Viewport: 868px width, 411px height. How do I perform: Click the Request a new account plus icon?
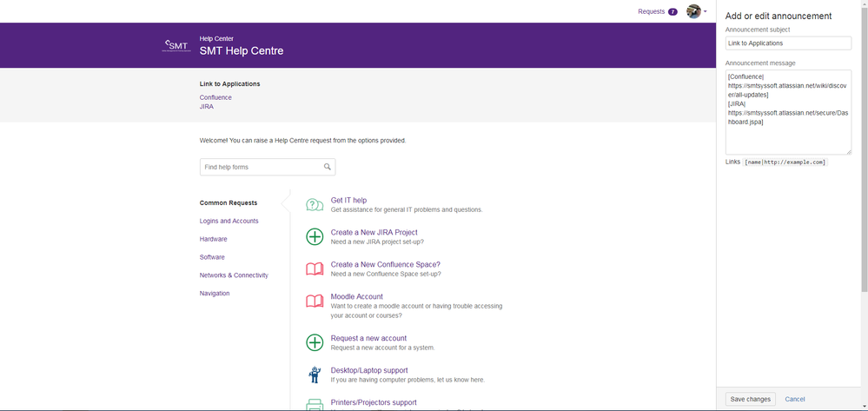tap(315, 342)
